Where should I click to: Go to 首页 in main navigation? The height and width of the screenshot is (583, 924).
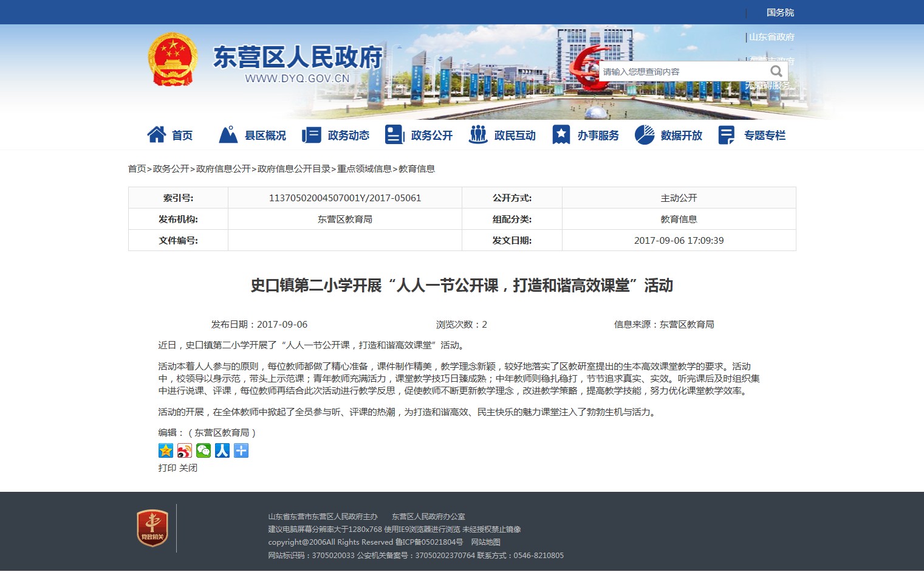170,135
